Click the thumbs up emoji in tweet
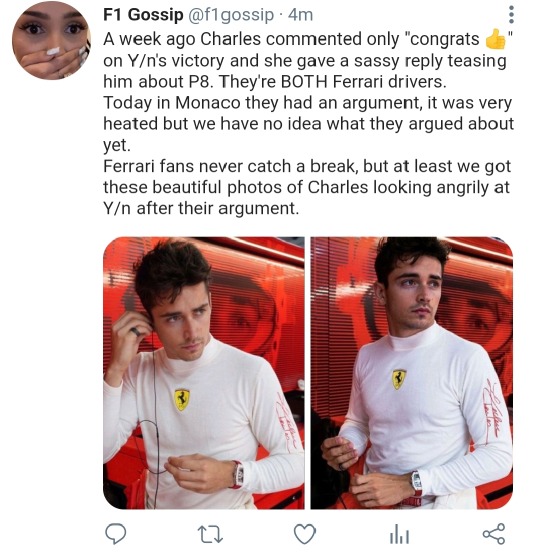The width and height of the screenshot is (540, 555). (x=495, y=39)
